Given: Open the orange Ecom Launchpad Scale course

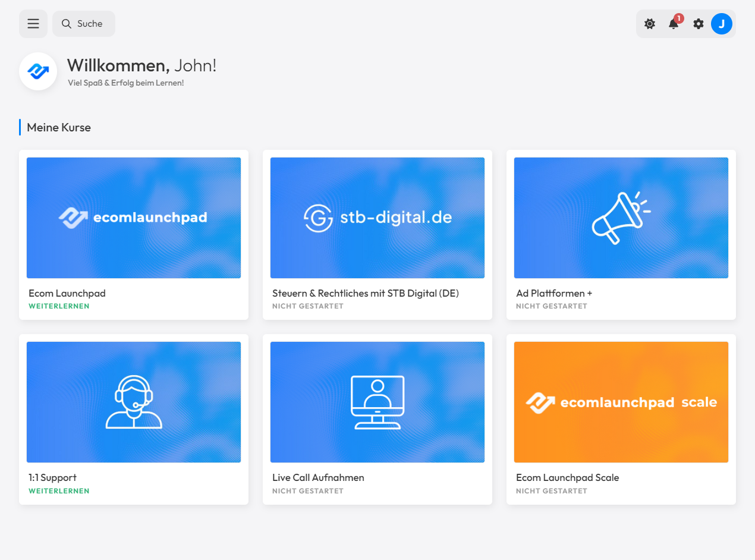Looking at the screenshot, I should pos(621,402).
